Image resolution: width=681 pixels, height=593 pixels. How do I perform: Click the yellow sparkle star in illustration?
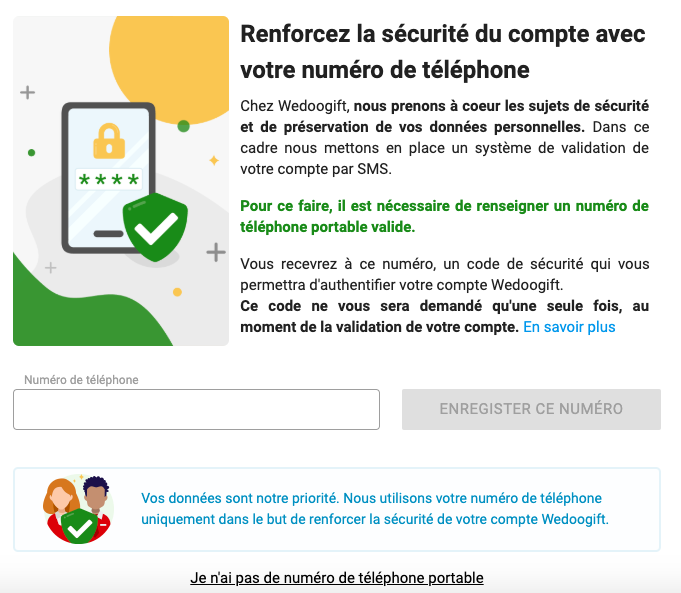click(214, 160)
